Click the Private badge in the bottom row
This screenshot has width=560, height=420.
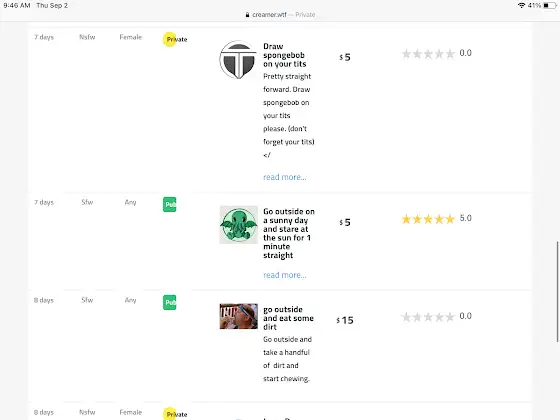click(x=175, y=414)
